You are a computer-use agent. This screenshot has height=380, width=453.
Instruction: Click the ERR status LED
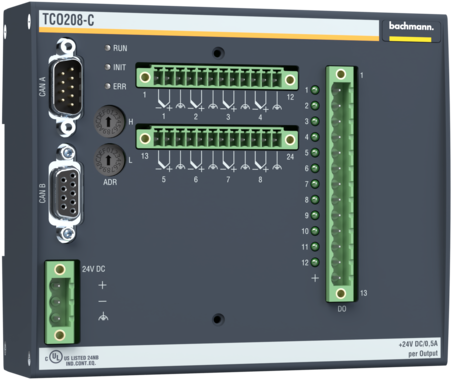[107, 86]
